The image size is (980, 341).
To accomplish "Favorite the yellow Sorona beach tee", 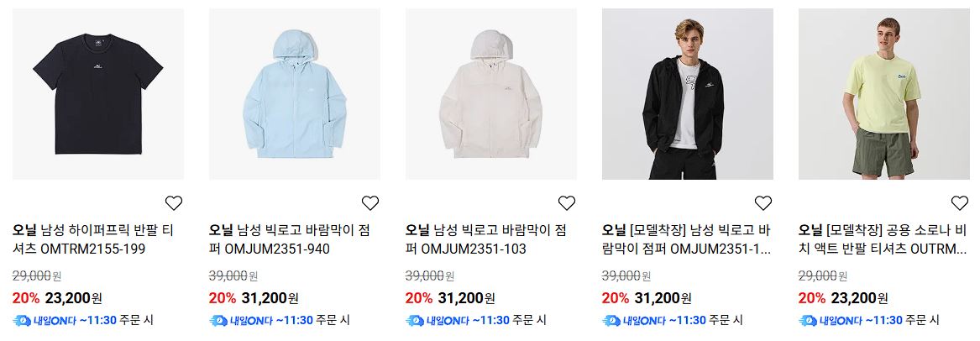I will (x=959, y=203).
